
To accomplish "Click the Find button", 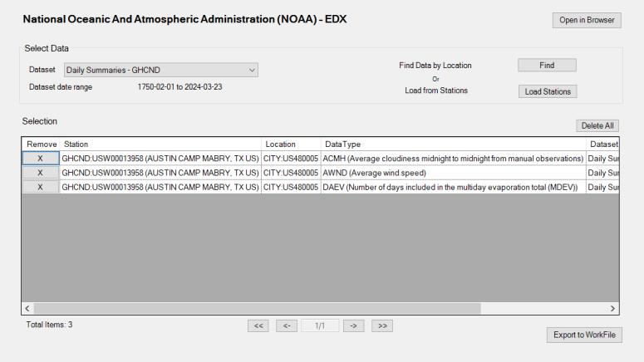I will (546, 66).
